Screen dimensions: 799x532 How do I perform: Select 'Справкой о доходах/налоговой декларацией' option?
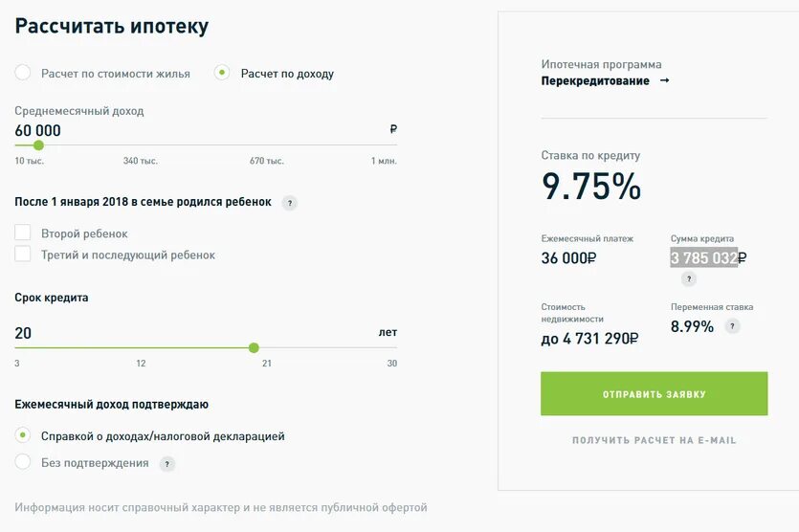tap(23, 435)
